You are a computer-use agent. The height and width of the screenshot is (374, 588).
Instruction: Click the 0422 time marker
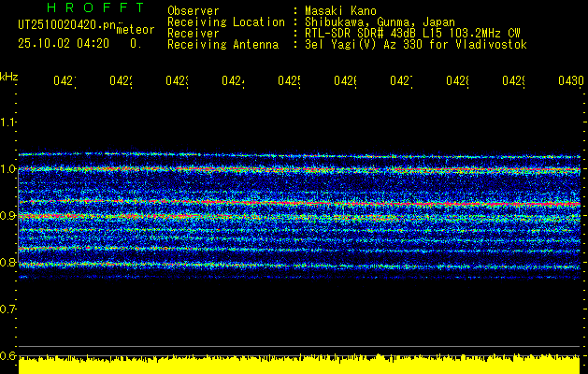point(121,81)
